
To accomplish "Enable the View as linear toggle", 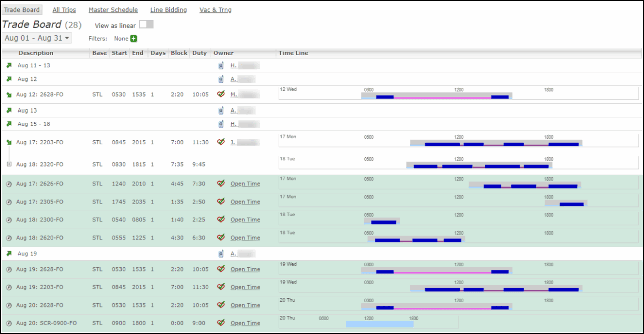I will pyautogui.click(x=146, y=24).
